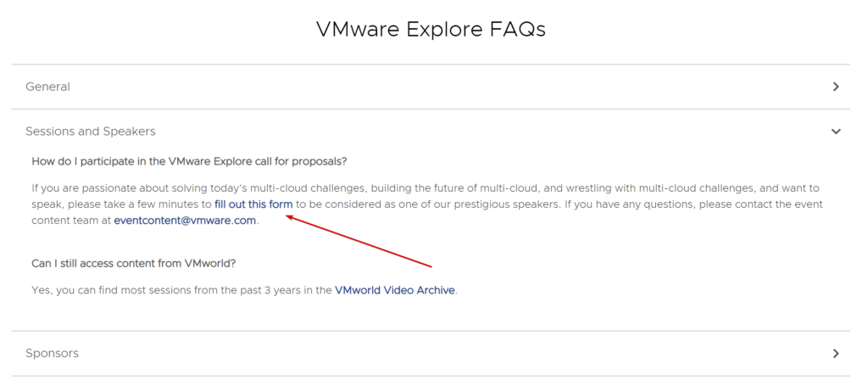The image size is (868, 380).
Task: Click the VMware Explore FAQs page heading
Action: (431, 30)
